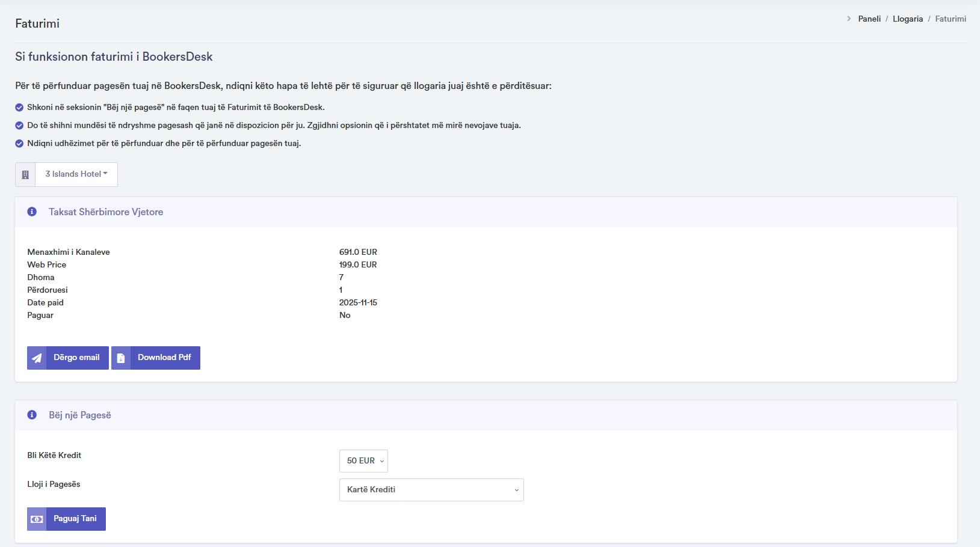Go to Paneli in the breadcrumb
The width and height of the screenshot is (980, 547).
[869, 19]
